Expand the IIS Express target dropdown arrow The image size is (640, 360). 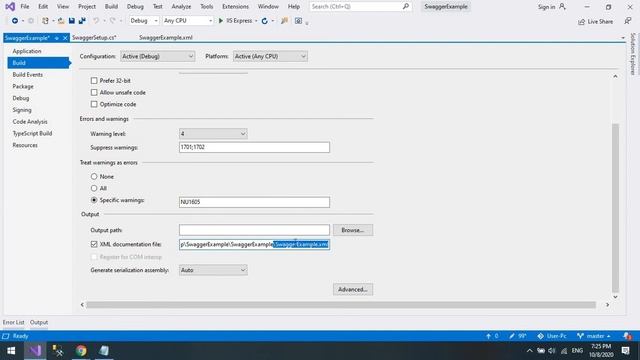coord(256,21)
